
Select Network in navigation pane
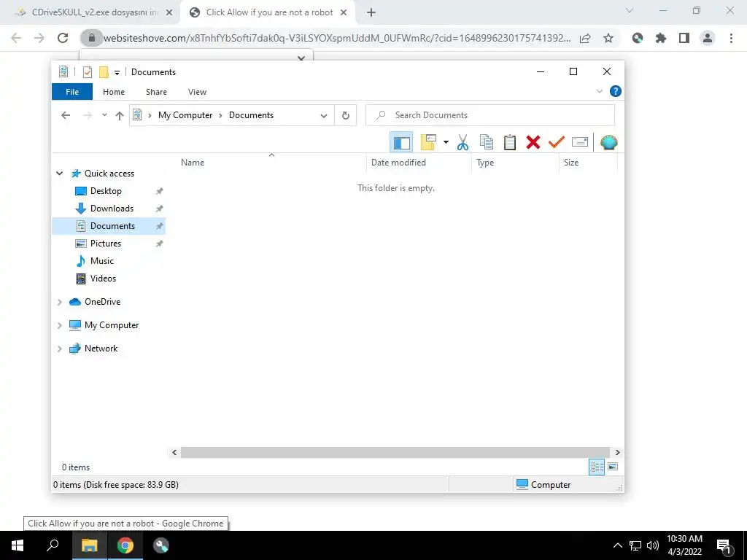click(x=101, y=349)
